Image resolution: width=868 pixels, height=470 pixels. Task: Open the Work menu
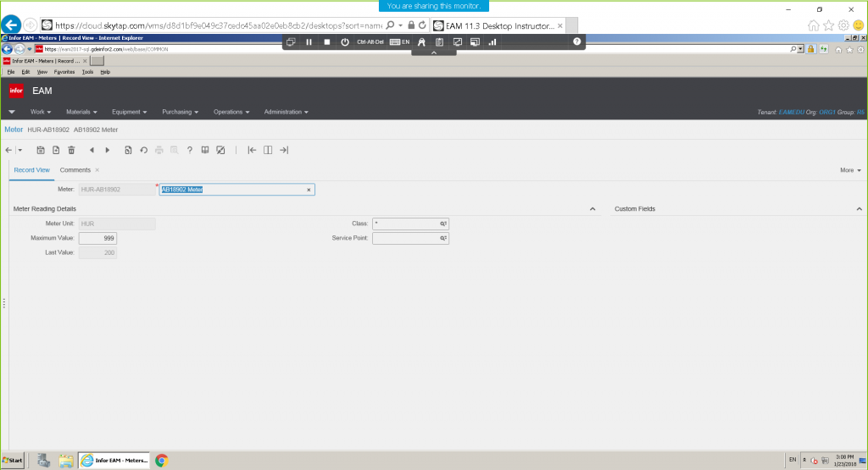tap(41, 112)
